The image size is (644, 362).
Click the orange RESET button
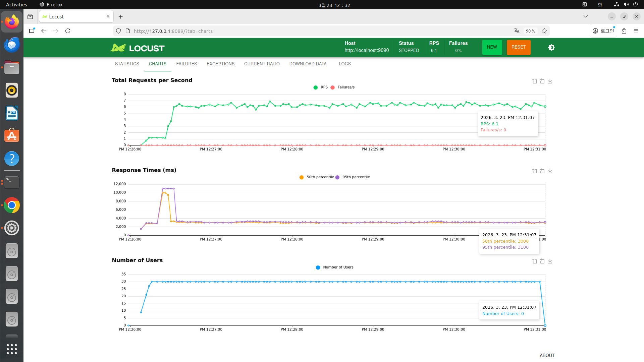[x=519, y=47]
